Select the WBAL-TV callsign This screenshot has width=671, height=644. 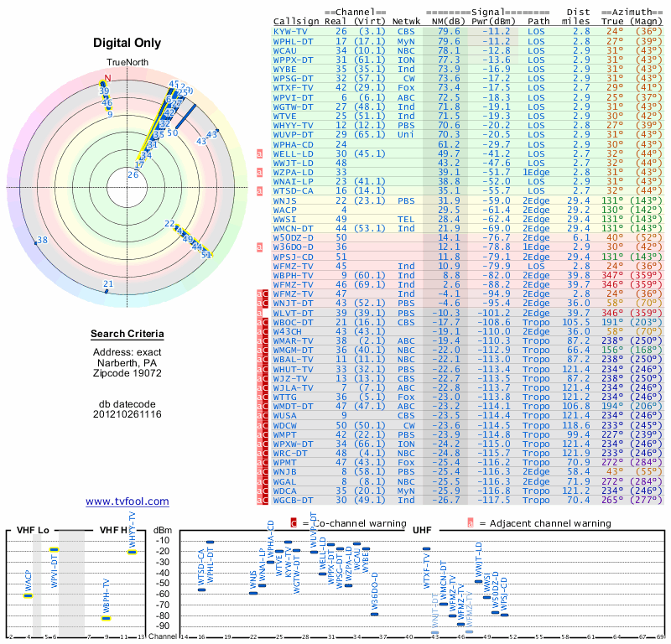point(293,360)
